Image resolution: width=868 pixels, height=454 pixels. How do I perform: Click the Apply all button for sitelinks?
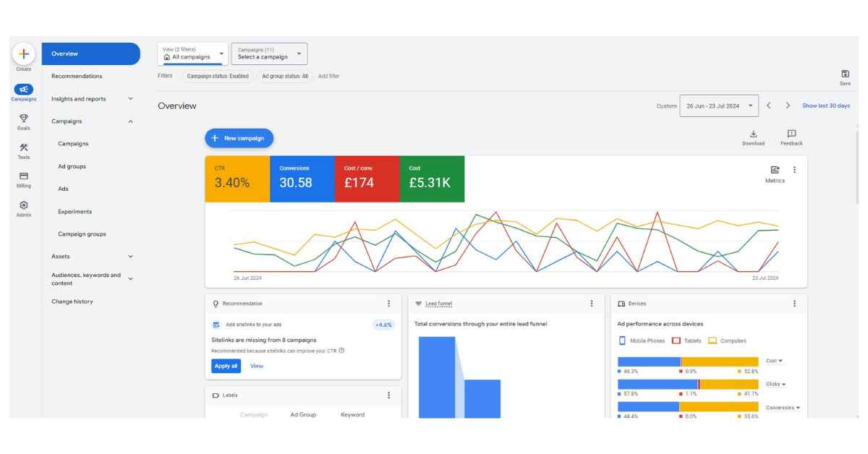(226, 366)
